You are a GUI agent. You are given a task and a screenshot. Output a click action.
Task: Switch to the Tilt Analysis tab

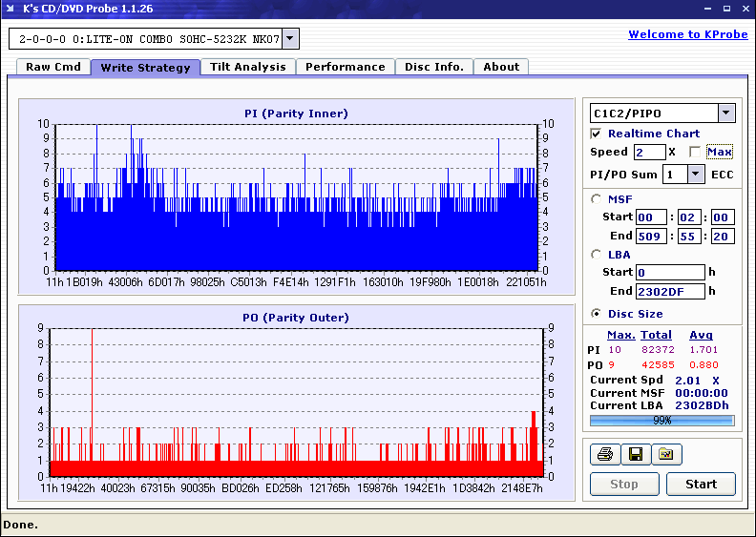click(x=248, y=67)
